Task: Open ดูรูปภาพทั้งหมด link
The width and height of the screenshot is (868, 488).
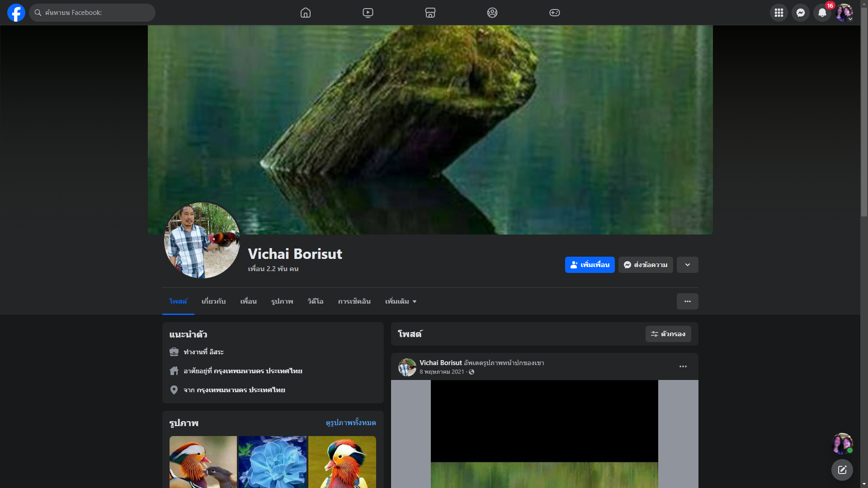Action: 350,422
